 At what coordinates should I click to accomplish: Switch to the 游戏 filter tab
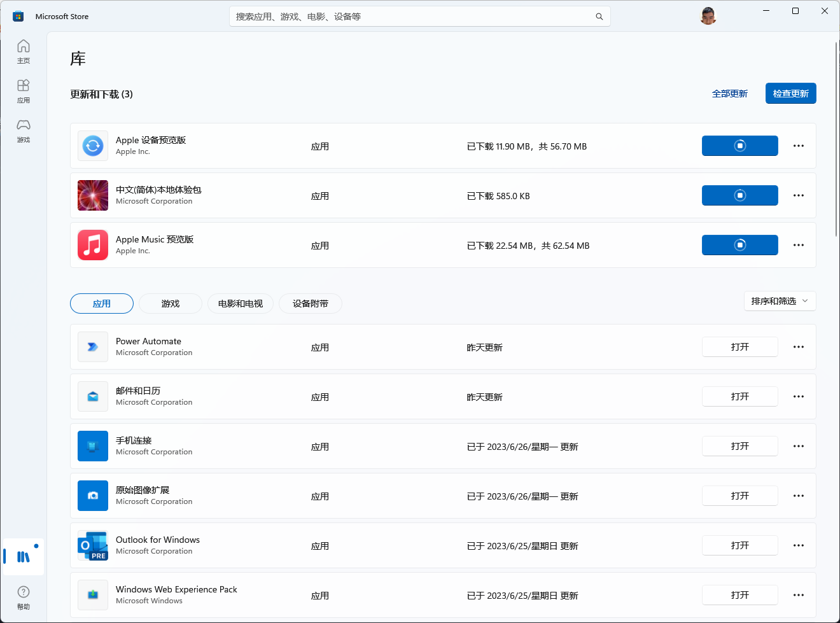(171, 304)
